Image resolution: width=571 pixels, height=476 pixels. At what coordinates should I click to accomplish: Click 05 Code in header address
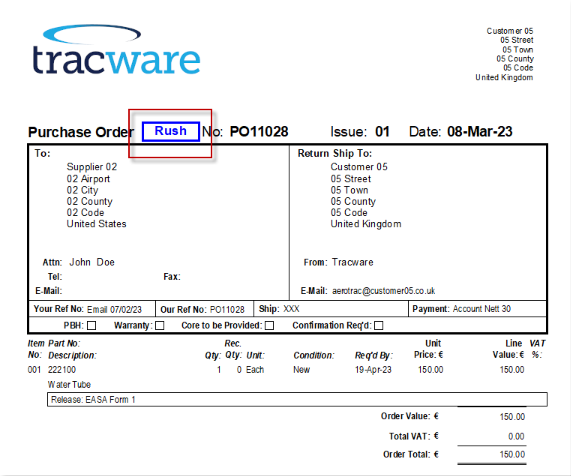(x=518, y=68)
